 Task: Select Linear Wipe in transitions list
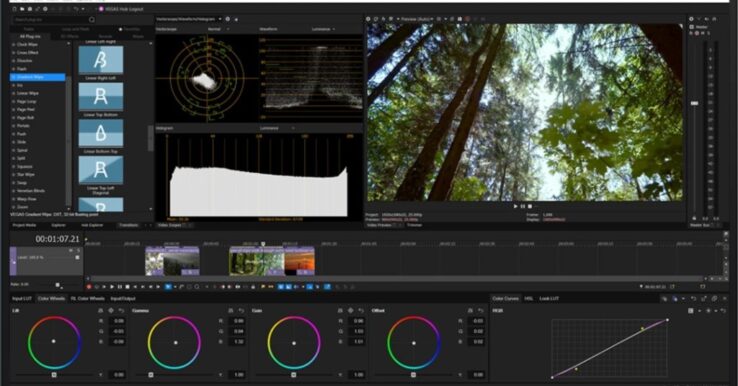(x=28, y=93)
